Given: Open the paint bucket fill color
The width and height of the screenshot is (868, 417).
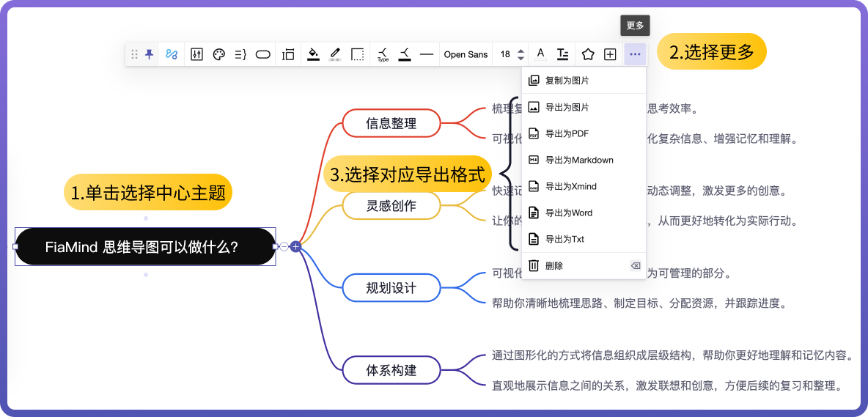Looking at the screenshot, I should [313, 54].
